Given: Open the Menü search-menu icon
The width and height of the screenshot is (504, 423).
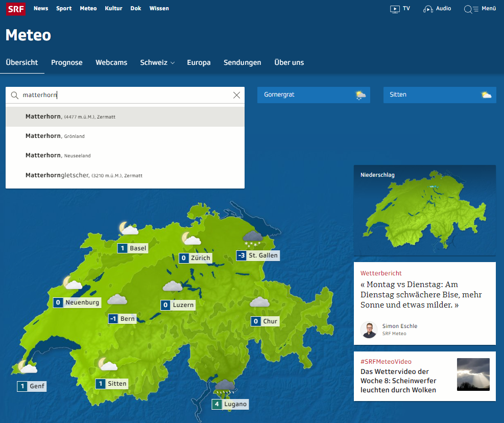Looking at the screenshot, I should (x=471, y=9).
